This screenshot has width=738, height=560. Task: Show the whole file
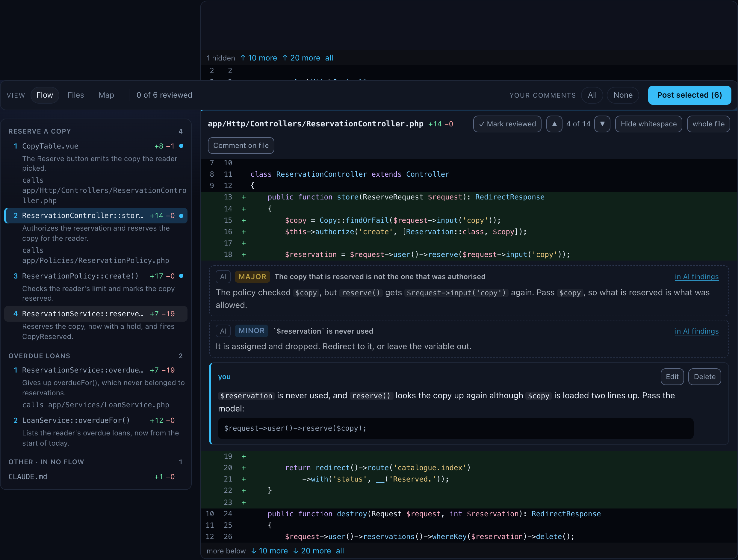pyautogui.click(x=708, y=124)
